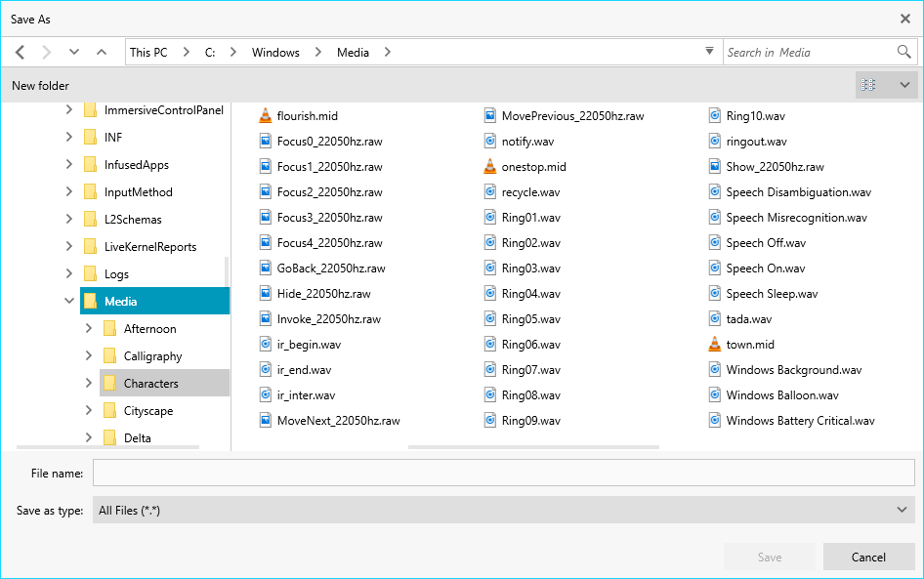Click the folder tree horizontal scrollbar

click(x=107, y=447)
